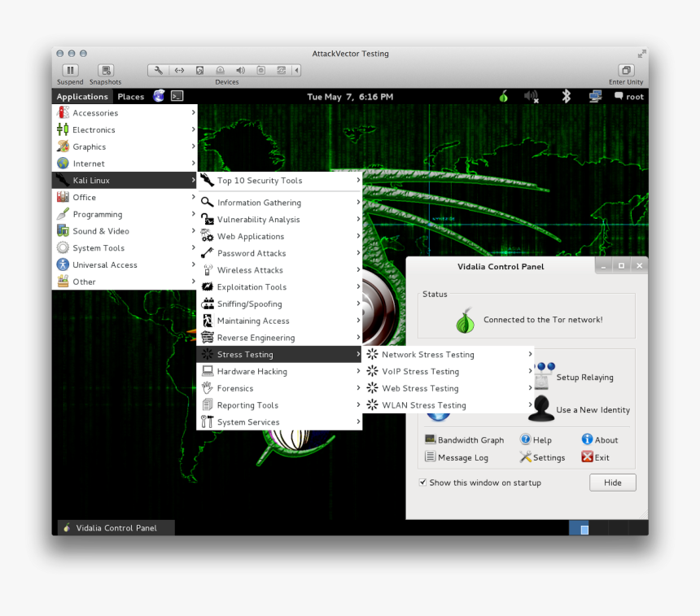This screenshot has width=700, height=616.
Task: Open Message Log in Vidalia
Action: point(457,457)
